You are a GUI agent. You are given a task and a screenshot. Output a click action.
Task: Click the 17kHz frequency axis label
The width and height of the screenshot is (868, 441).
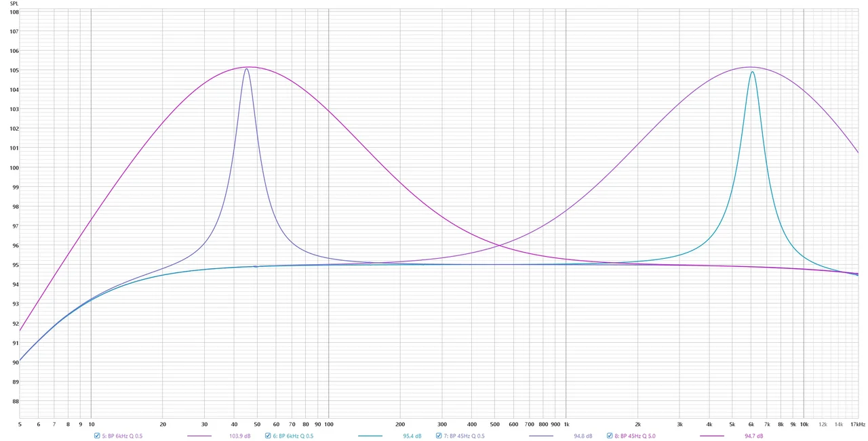point(857,425)
